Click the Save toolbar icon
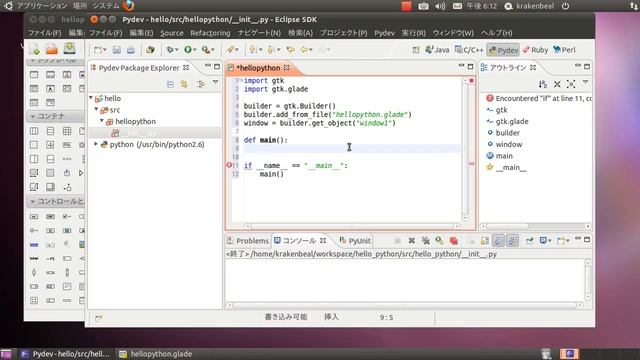The image size is (640, 360). [117, 50]
